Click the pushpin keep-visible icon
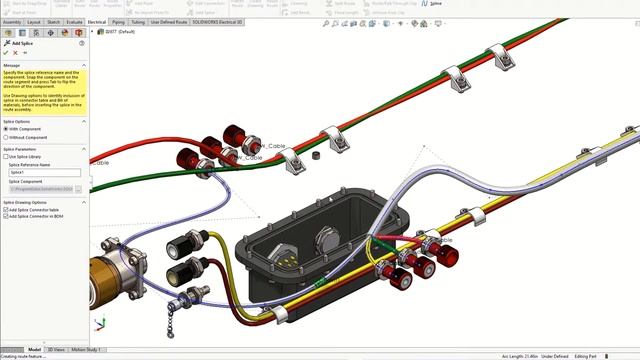640x360 pixels. tap(25, 53)
